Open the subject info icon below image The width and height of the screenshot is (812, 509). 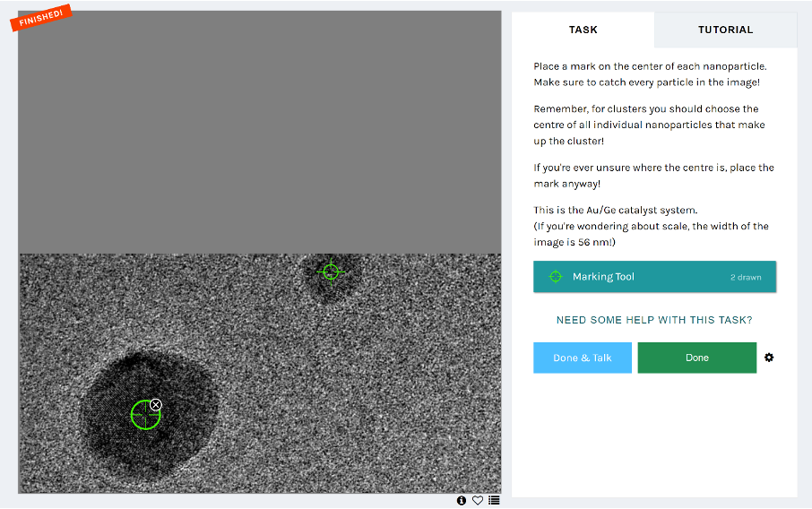click(x=462, y=501)
